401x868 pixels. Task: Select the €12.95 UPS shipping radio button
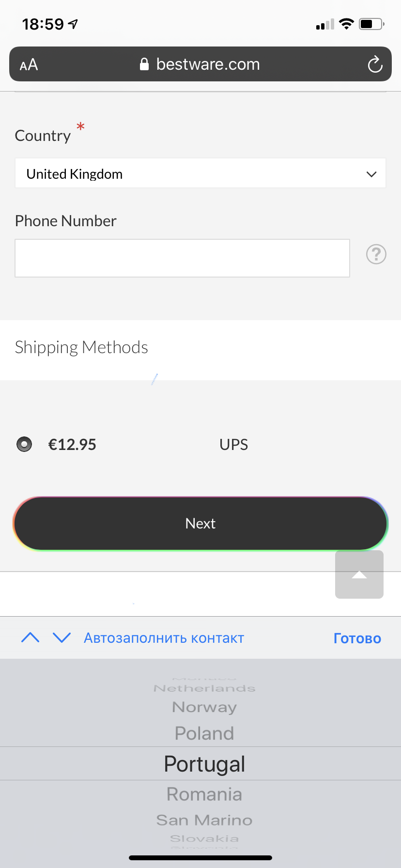click(24, 444)
